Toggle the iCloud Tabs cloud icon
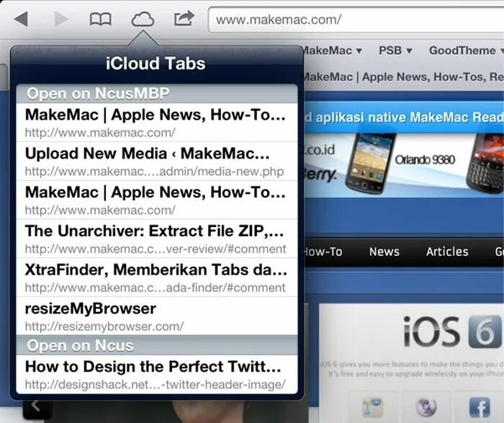The image size is (504, 423). click(x=143, y=19)
